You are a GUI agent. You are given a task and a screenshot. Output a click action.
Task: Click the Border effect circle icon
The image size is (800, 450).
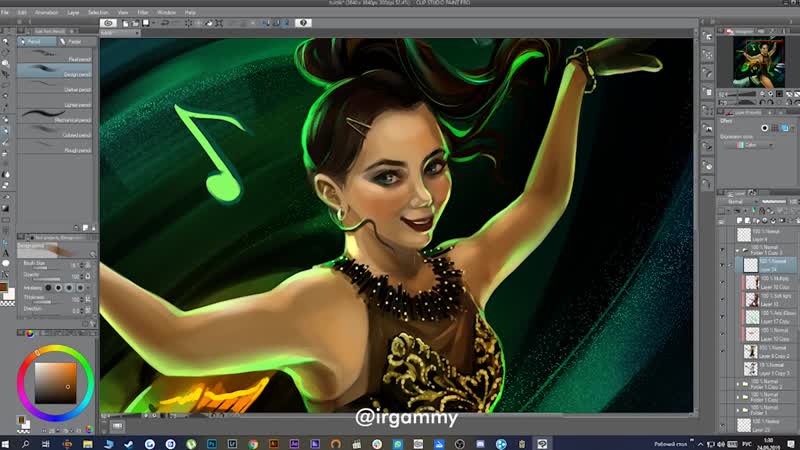(764, 128)
